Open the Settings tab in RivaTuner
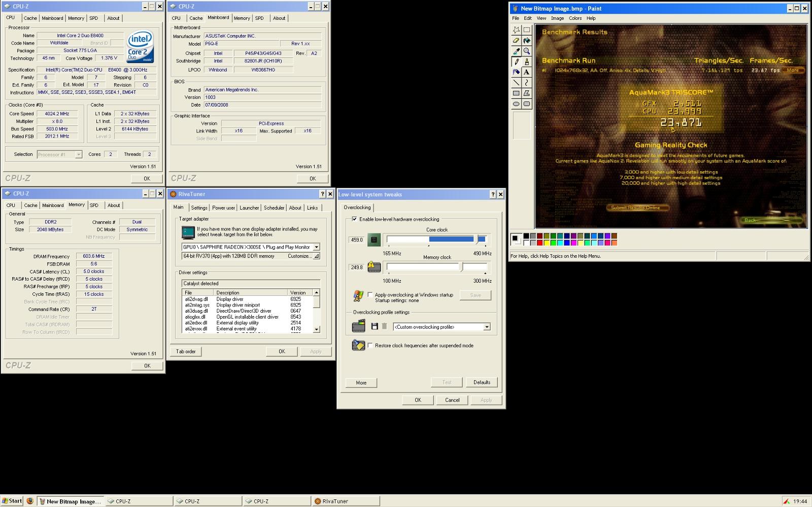Viewport: 812px width, 507px height. pyautogui.click(x=199, y=208)
